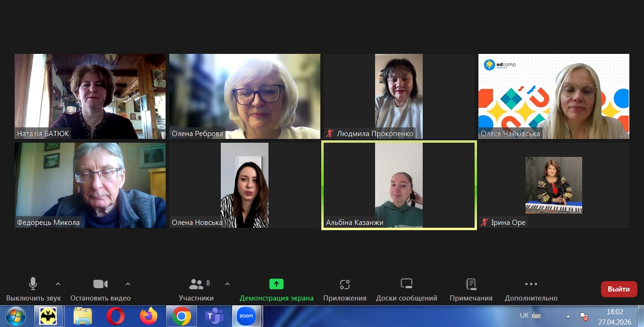Open the Дополнительно more options menu
The height and width of the screenshot is (327, 644).
click(x=531, y=285)
